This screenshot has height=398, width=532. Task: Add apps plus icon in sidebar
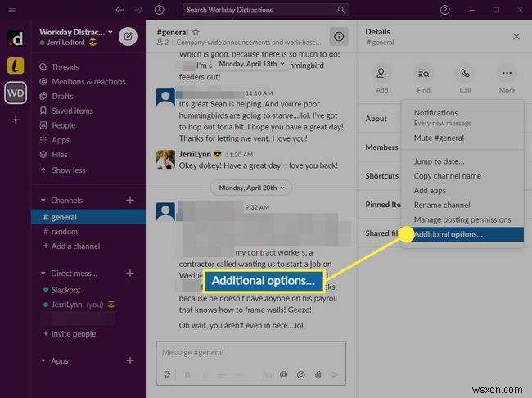coord(130,360)
